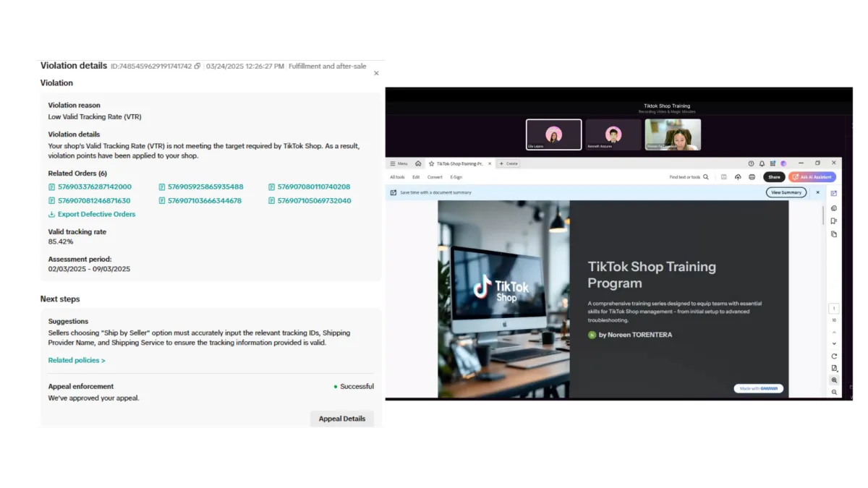The image size is (868, 488).
Task: Click the Print icon in Acrobat
Action: (752, 177)
